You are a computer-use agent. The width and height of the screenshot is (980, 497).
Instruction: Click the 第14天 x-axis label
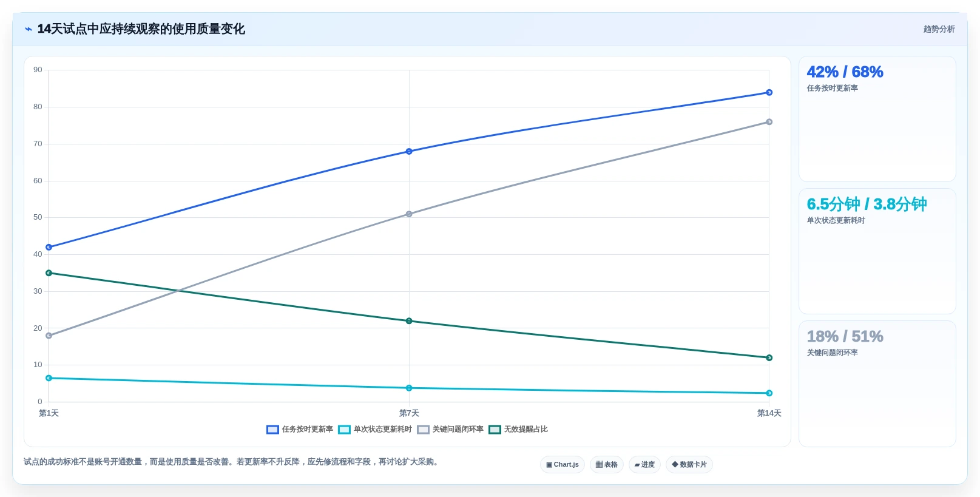[769, 413]
